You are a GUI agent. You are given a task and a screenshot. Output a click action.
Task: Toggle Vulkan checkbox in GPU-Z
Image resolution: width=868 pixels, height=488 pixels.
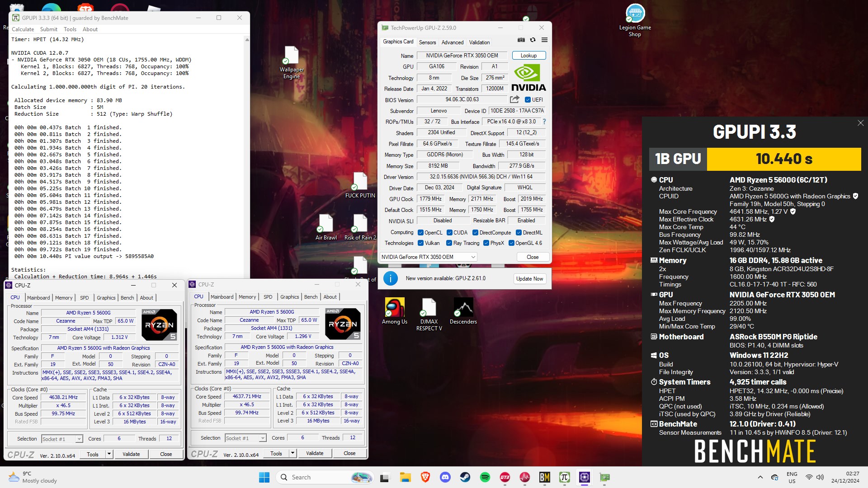click(420, 243)
